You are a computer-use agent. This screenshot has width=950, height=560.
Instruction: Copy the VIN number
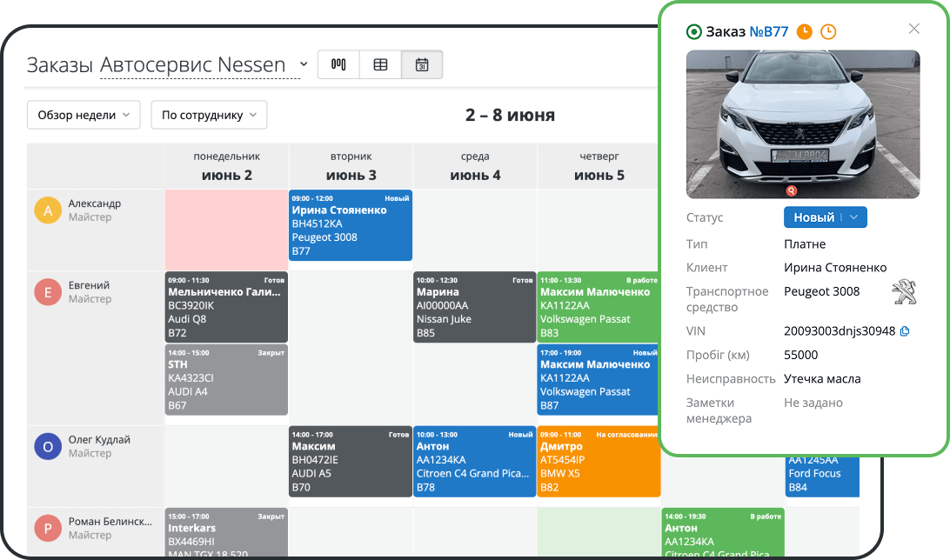905,331
